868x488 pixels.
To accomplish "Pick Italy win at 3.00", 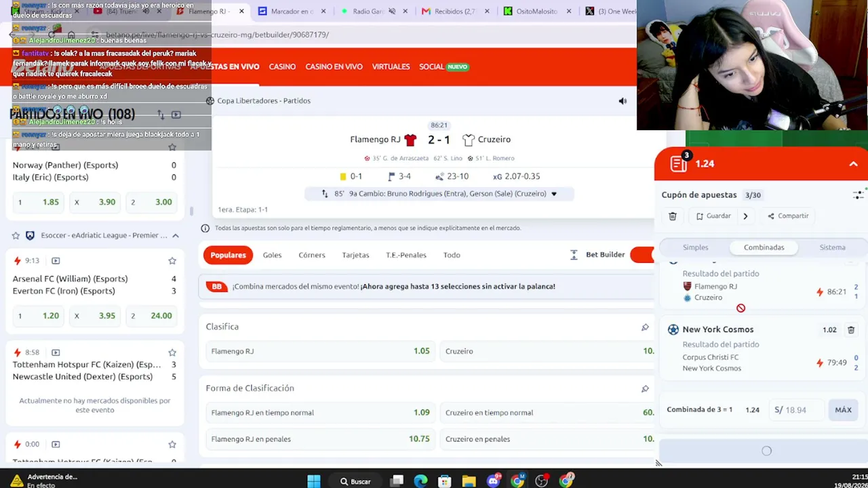I will [152, 202].
